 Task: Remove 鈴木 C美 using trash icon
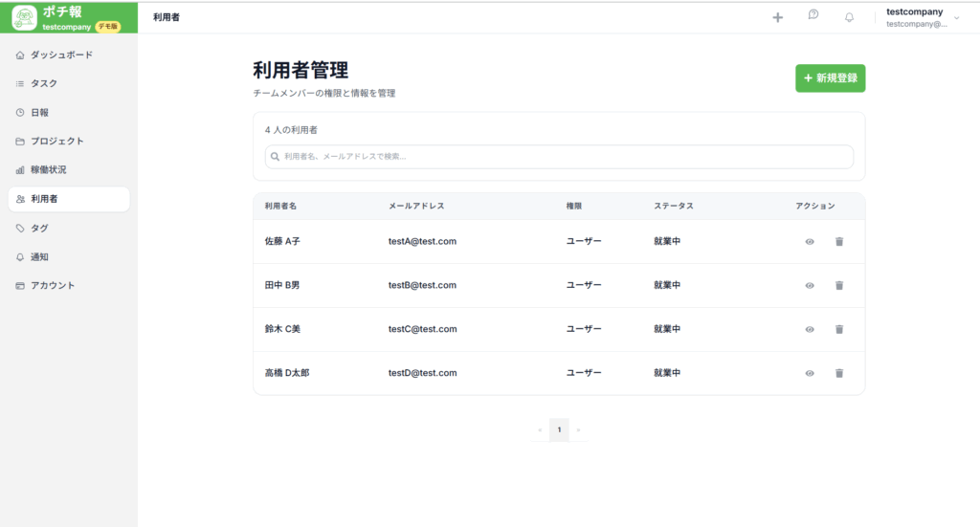click(x=839, y=329)
